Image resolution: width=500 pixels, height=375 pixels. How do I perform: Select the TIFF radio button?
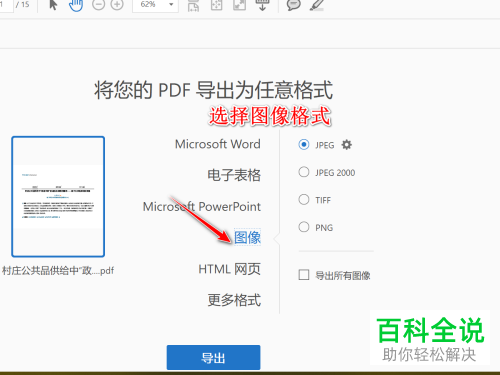[x=304, y=199]
